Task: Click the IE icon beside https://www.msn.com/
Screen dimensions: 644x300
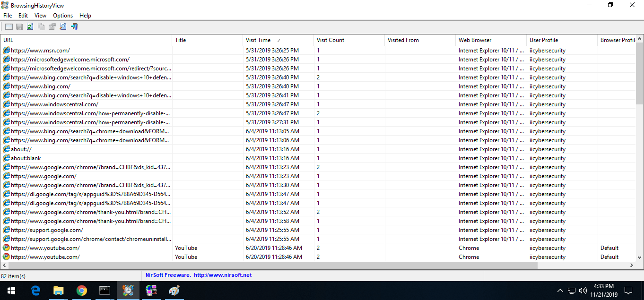Action: point(7,50)
